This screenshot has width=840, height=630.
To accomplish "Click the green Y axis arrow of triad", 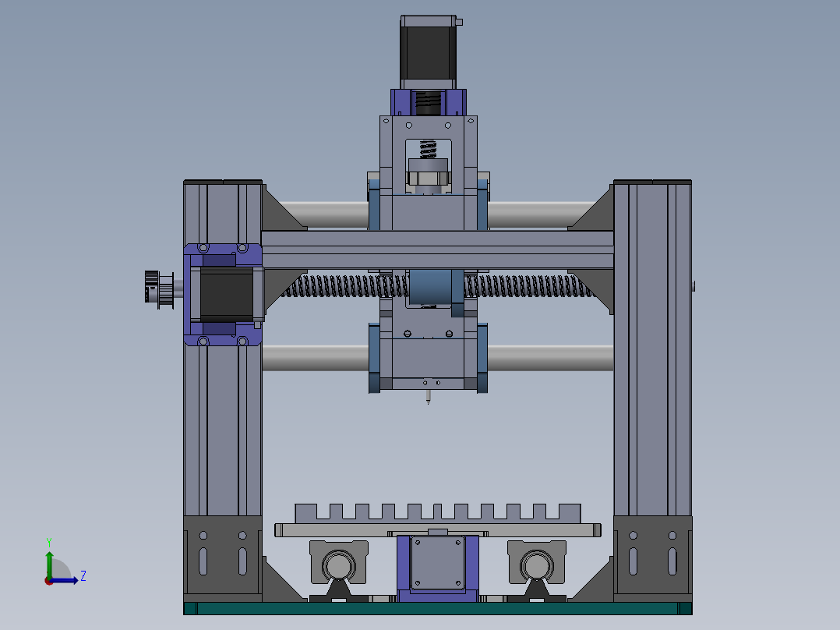I will tap(49, 559).
